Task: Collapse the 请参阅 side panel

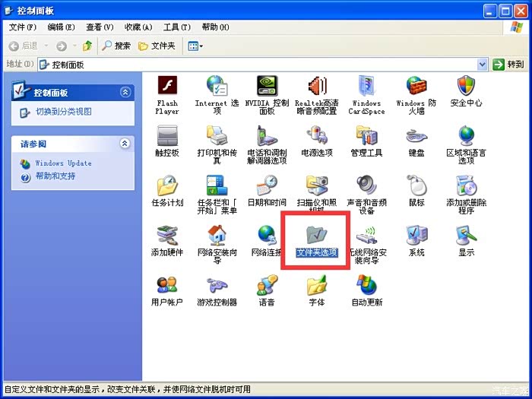Action: tap(125, 144)
